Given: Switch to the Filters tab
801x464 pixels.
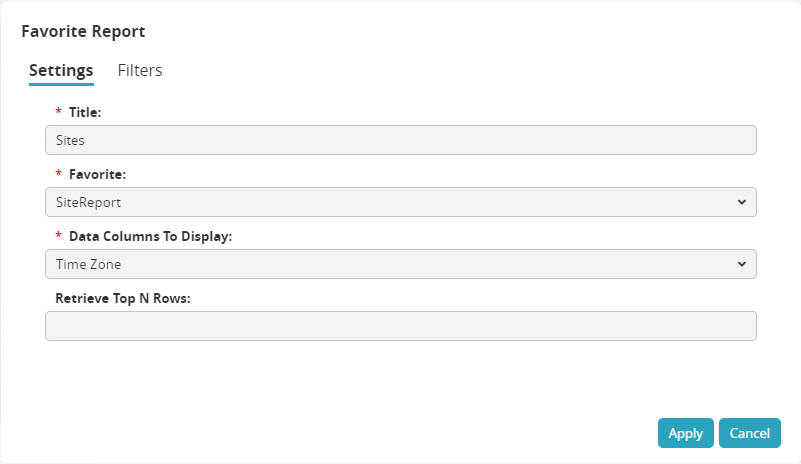Looking at the screenshot, I should tap(140, 70).
